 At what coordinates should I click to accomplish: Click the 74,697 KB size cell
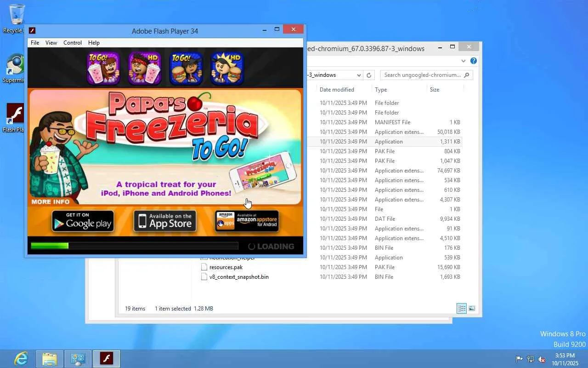449,171
